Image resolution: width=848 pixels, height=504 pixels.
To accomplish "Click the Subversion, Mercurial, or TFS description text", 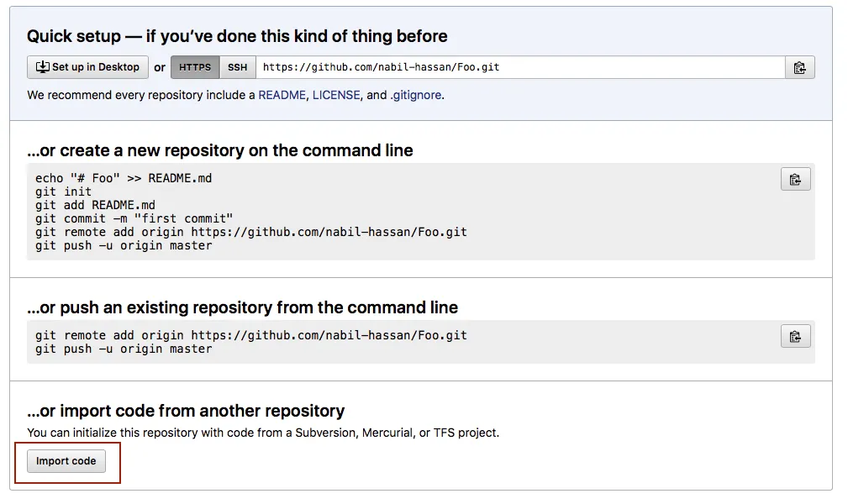I will (x=262, y=433).
